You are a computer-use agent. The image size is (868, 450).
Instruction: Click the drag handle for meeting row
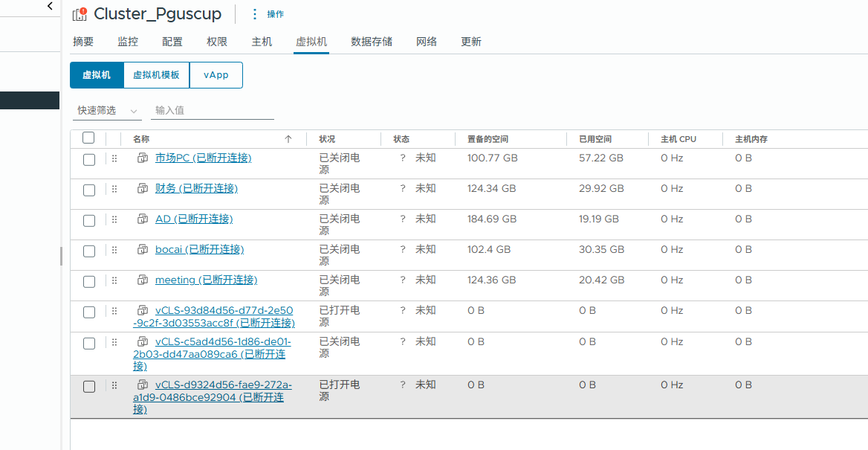point(114,280)
